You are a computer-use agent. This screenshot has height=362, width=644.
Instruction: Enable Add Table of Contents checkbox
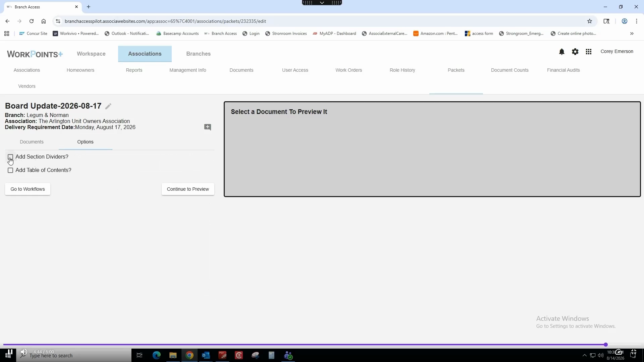tap(10, 170)
